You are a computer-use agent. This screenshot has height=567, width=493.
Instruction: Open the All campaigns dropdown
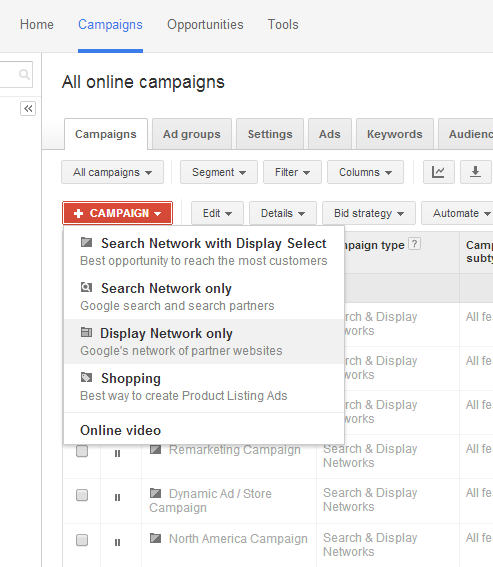[x=112, y=172]
